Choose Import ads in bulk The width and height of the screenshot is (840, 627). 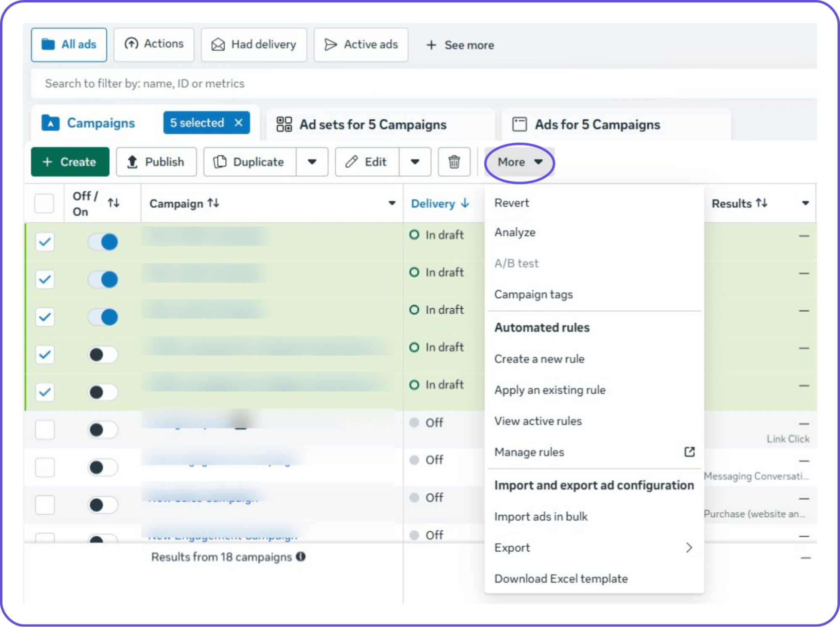coord(594,516)
